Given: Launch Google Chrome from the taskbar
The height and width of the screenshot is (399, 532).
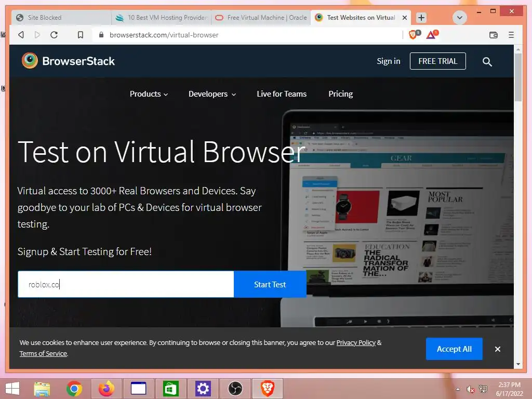Looking at the screenshot, I should coord(74,389).
